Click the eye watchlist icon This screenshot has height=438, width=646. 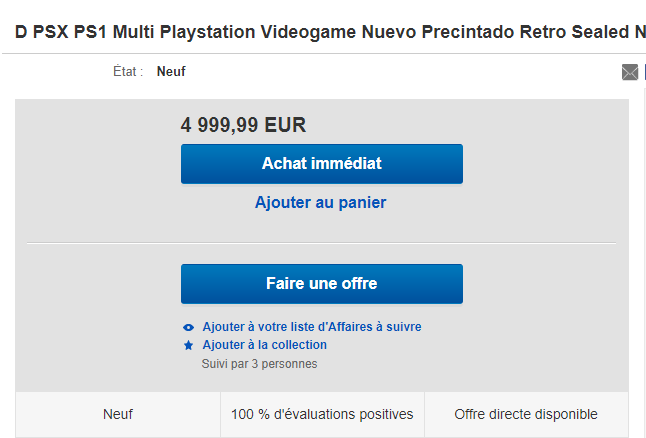click(188, 328)
